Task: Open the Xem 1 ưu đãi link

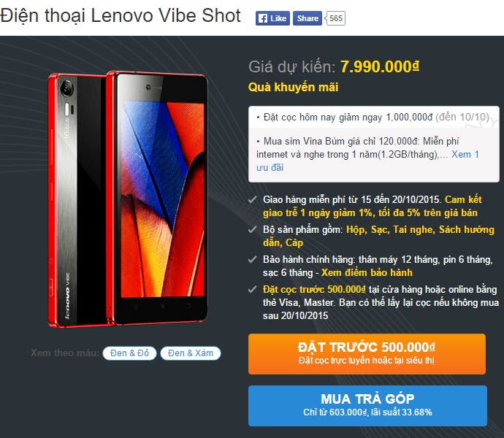Action: 367,161
